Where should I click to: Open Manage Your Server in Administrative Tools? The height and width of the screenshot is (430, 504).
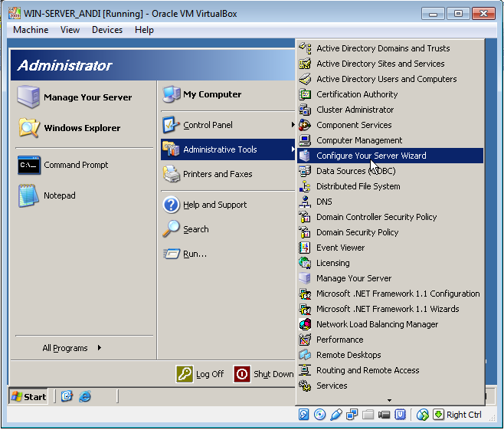click(x=390, y=278)
